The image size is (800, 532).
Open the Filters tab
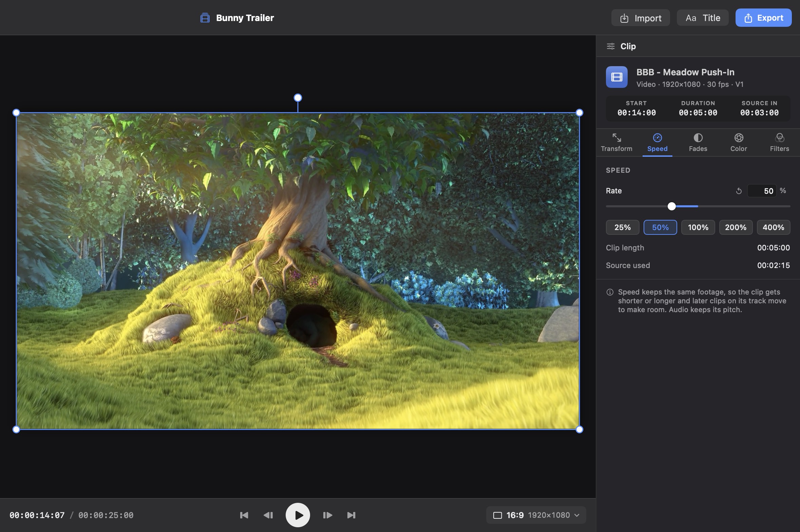coord(779,142)
